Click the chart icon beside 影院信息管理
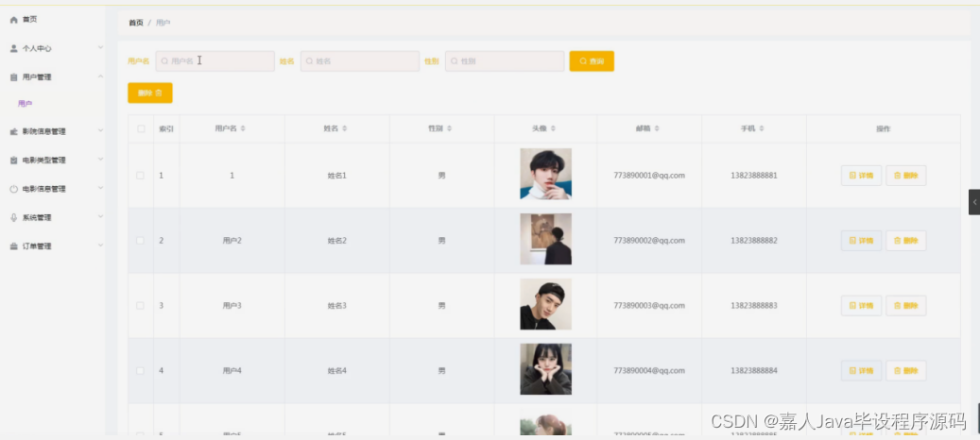The height and width of the screenshot is (440, 980). click(14, 131)
